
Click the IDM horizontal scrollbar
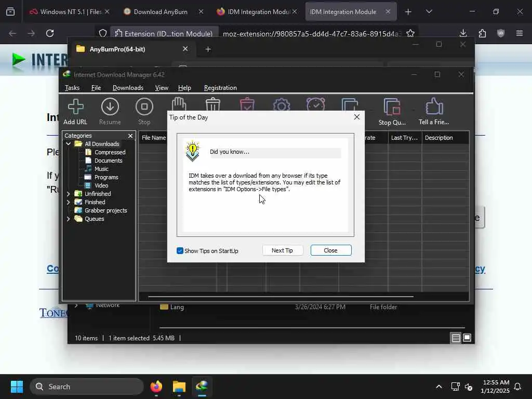pos(281,297)
